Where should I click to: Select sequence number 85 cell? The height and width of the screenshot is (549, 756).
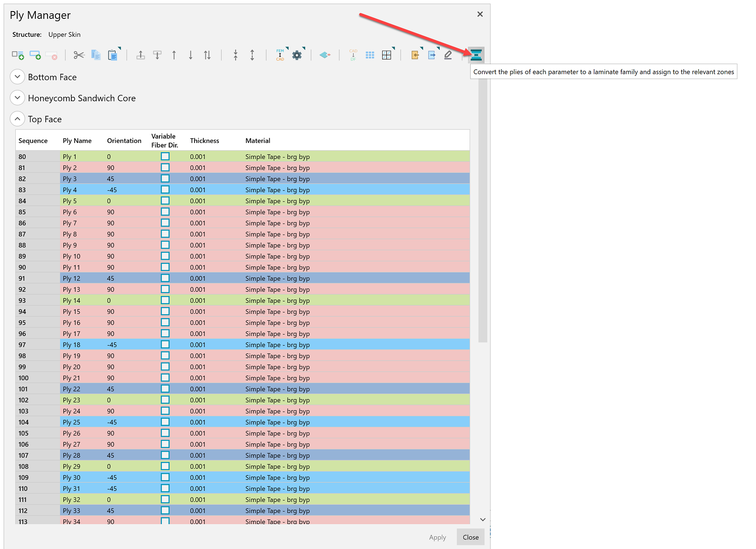point(37,212)
